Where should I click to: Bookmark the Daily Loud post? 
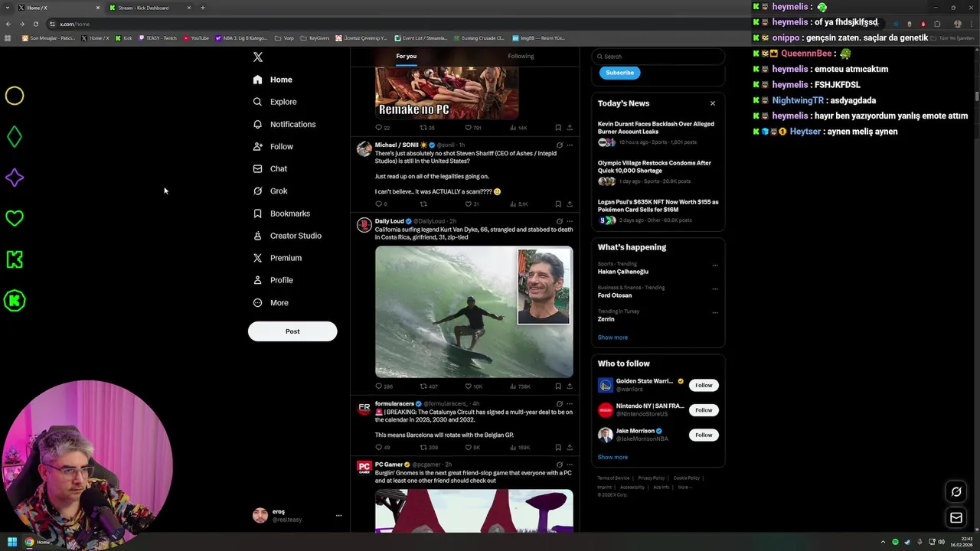tap(558, 386)
